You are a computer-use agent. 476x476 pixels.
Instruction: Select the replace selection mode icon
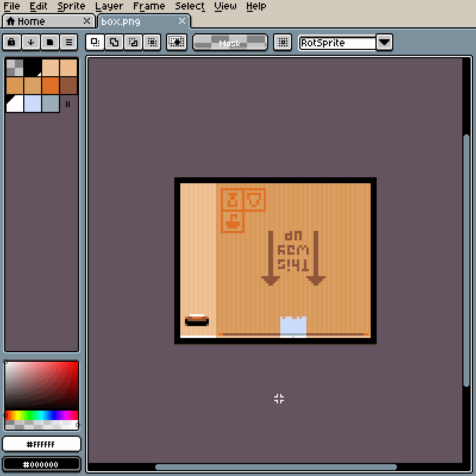coord(95,42)
